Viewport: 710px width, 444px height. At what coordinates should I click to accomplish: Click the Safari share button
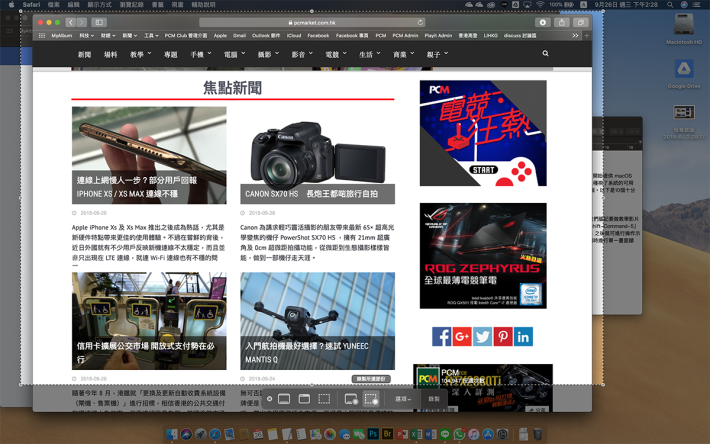coord(562,22)
